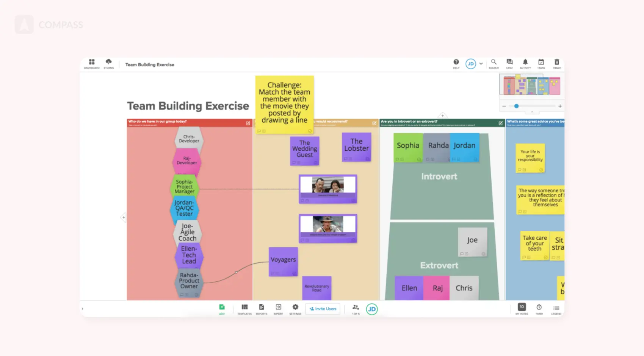This screenshot has width=644, height=356.
Task: Select 'The way someone treats you' note
Action: 541,200
